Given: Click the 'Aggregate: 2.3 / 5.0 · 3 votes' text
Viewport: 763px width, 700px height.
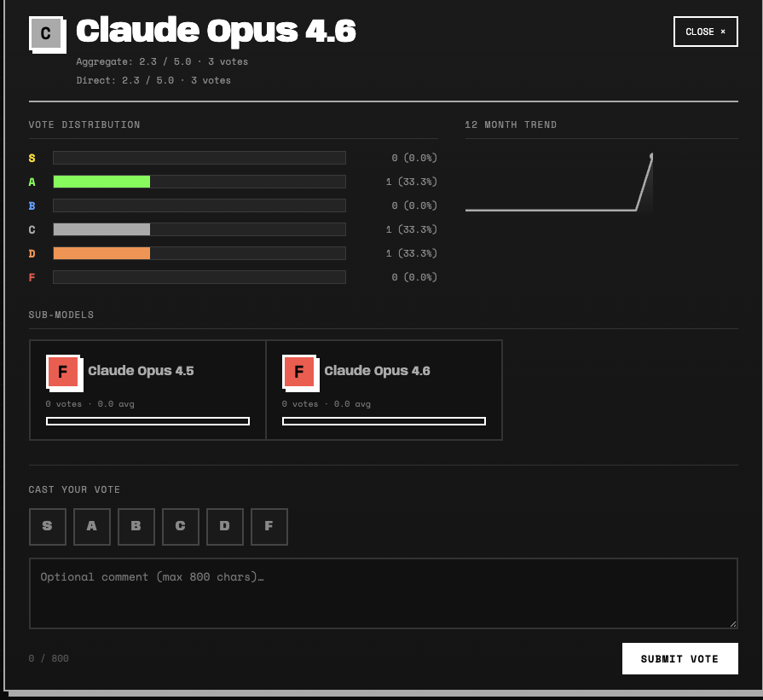Looking at the screenshot, I should pos(162,62).
